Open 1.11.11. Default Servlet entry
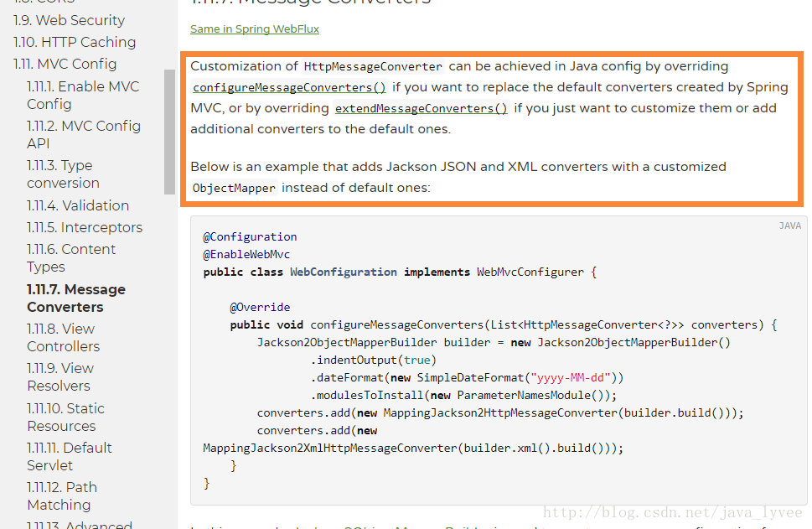 70,456
